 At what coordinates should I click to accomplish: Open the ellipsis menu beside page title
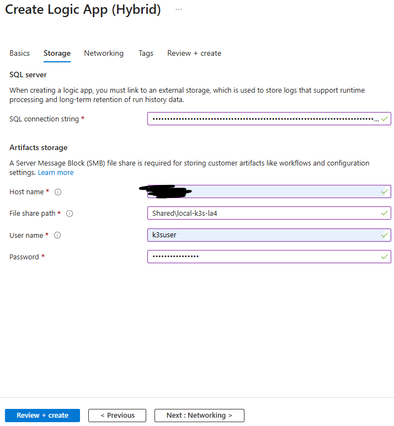(179, 9)
